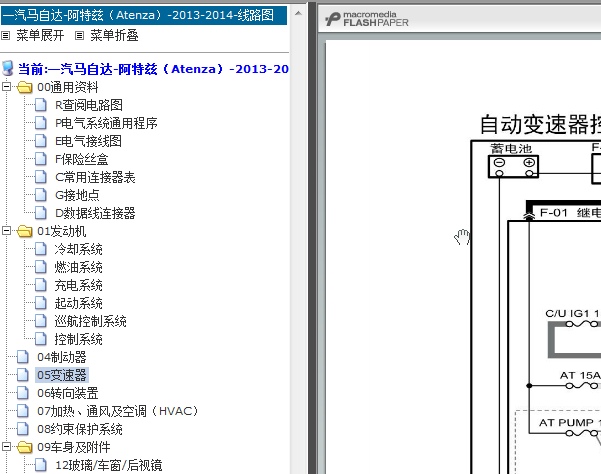This screenshot has width=601, height=474.
Task: Open 12玻璃/车窗/后视镜 entry
Action: [x=108, y=465]
